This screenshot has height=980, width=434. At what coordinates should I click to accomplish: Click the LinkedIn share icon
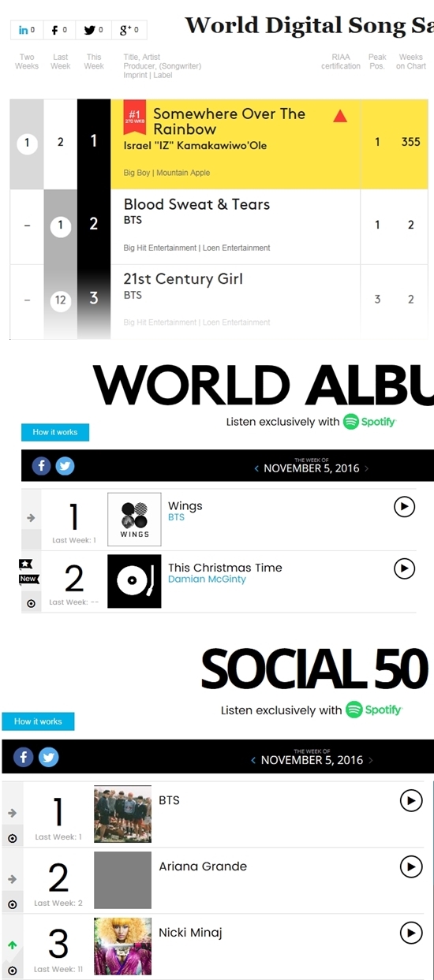27,30
